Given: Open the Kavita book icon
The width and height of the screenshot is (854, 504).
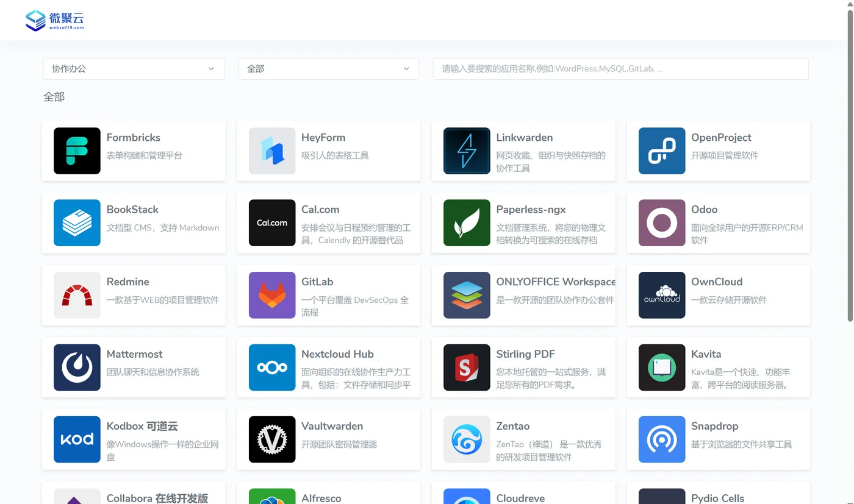Looking at the screenshot, I should click(662, 367).
